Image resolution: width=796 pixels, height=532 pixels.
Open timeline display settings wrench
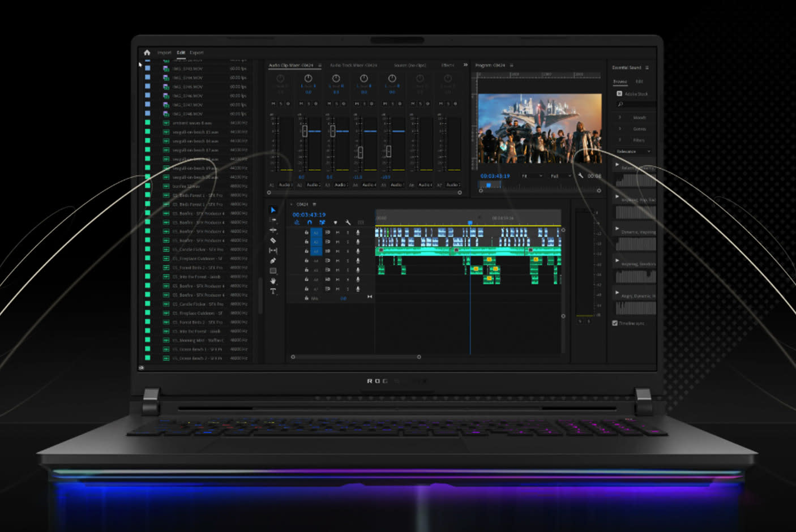[x=348, y=222]
